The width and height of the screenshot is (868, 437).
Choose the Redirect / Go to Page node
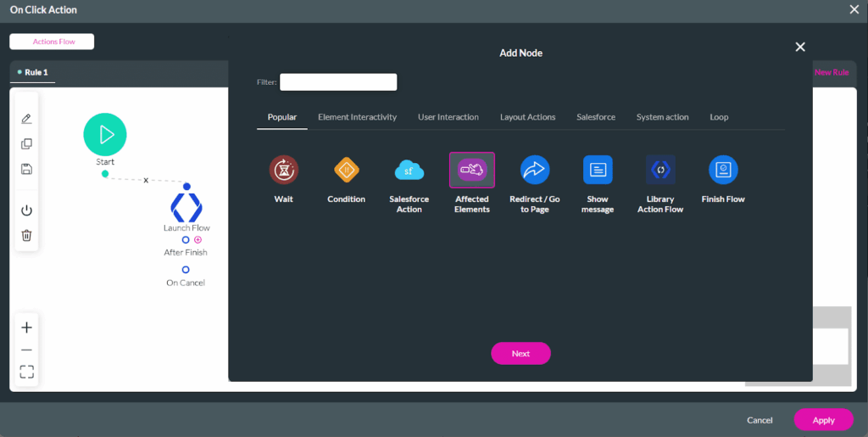[x=535, y=170]
